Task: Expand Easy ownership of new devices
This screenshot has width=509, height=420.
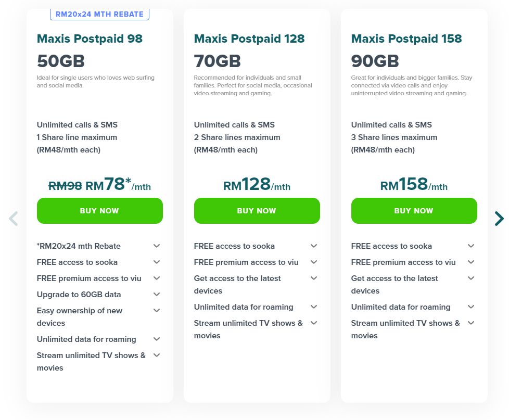Action: (x=157, y=311)
